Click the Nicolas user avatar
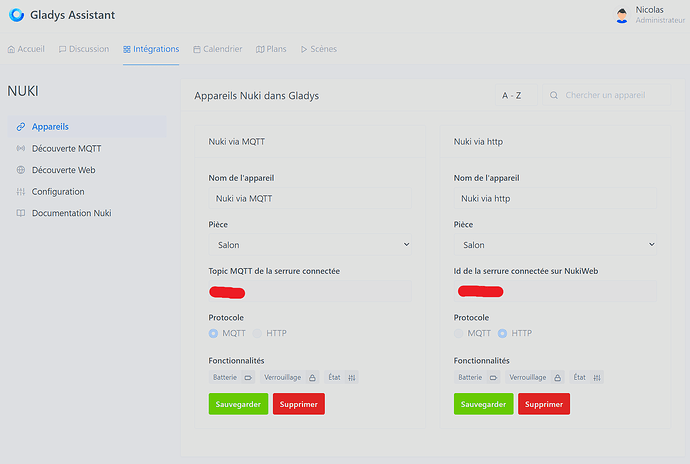This screenshot has height=464, width=690. click(x=622, y=15)
